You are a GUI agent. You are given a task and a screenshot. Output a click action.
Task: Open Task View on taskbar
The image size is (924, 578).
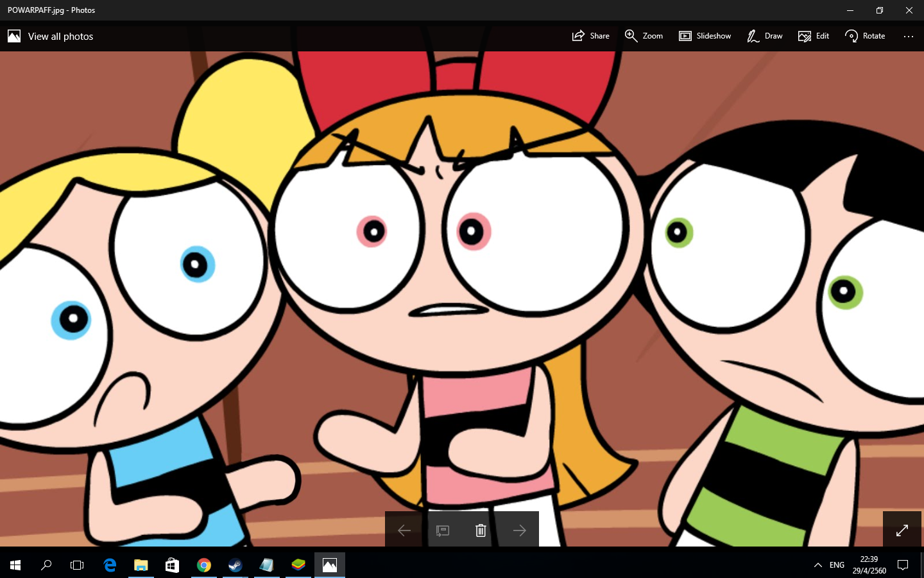click(77, 565)
